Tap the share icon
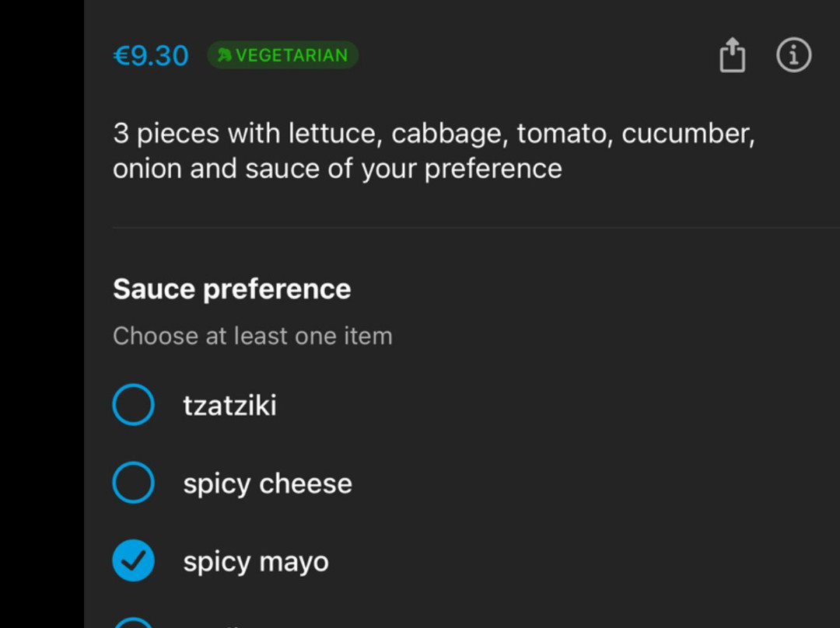Image resolution: width=840 pixels, height=628 pixels. point(732,54)
